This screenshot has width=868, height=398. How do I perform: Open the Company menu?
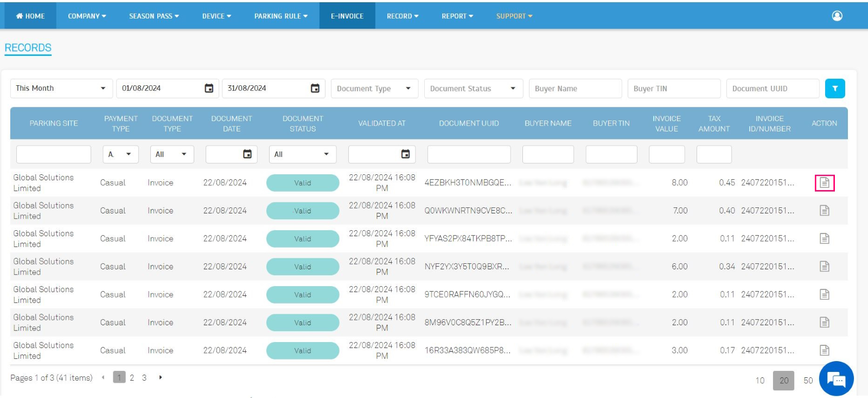(87, 16)
